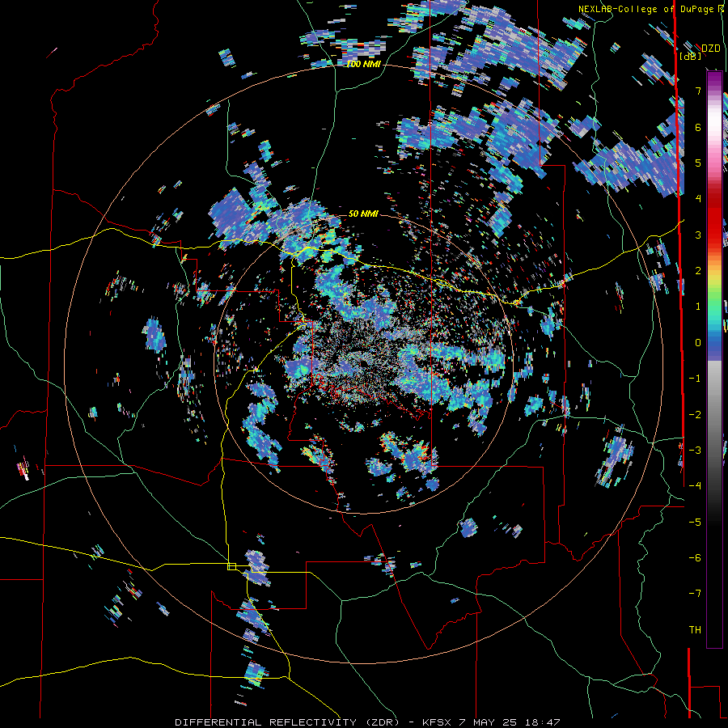Click the positive "5" scale value
The image size is (728, 728).
698,163
